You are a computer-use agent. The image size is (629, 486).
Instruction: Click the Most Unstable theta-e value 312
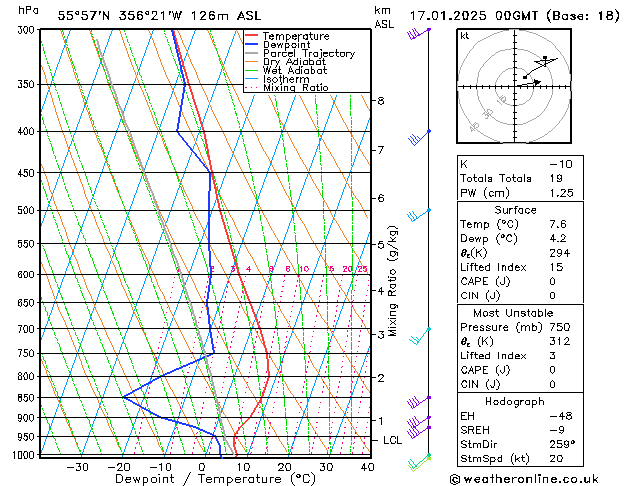(x=560, y=341)
